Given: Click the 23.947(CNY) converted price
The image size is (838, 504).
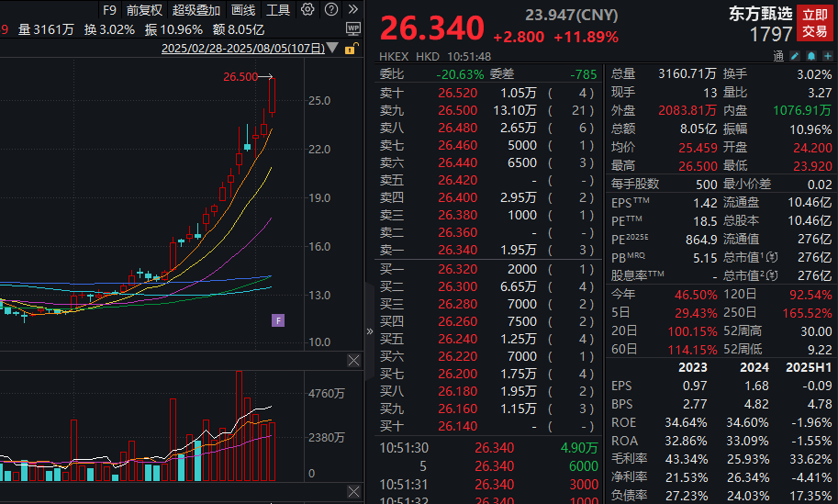Looking at the screenshot, I should click(571, 15).
